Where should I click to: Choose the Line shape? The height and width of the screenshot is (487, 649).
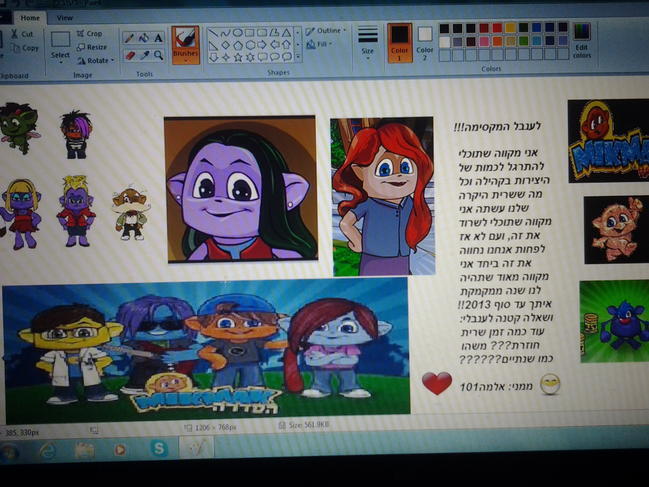[213, 33]
